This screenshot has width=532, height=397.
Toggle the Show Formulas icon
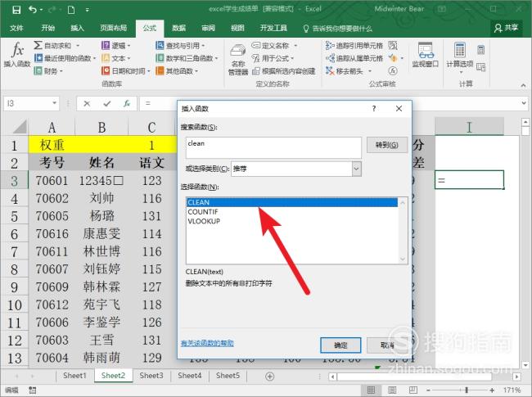(x=393, y=45)
